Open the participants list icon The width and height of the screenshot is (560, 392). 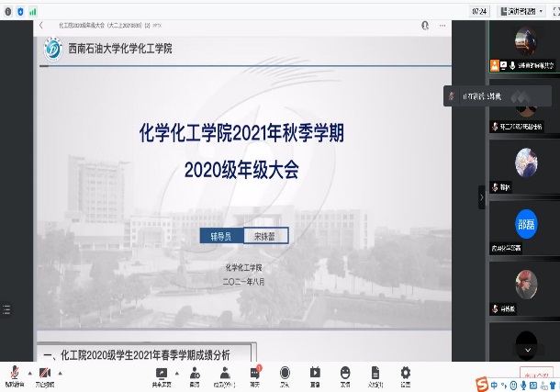224,372
